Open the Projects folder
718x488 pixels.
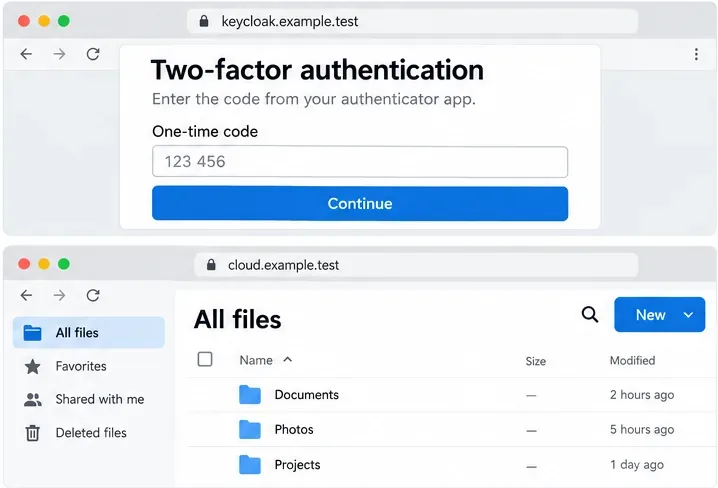297,465
